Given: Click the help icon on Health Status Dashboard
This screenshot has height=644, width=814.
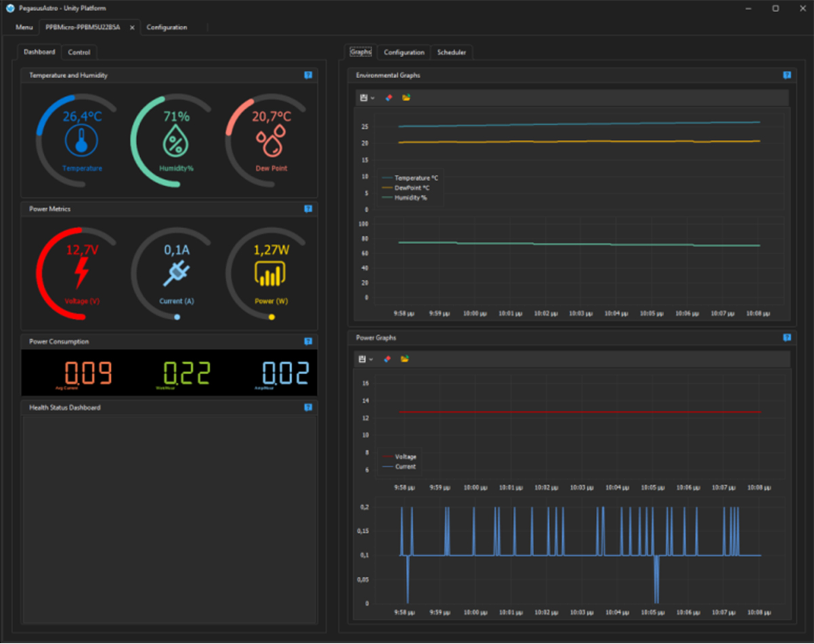Looking at the screenshot, I should pyautogui.click(x=309, y=407).
